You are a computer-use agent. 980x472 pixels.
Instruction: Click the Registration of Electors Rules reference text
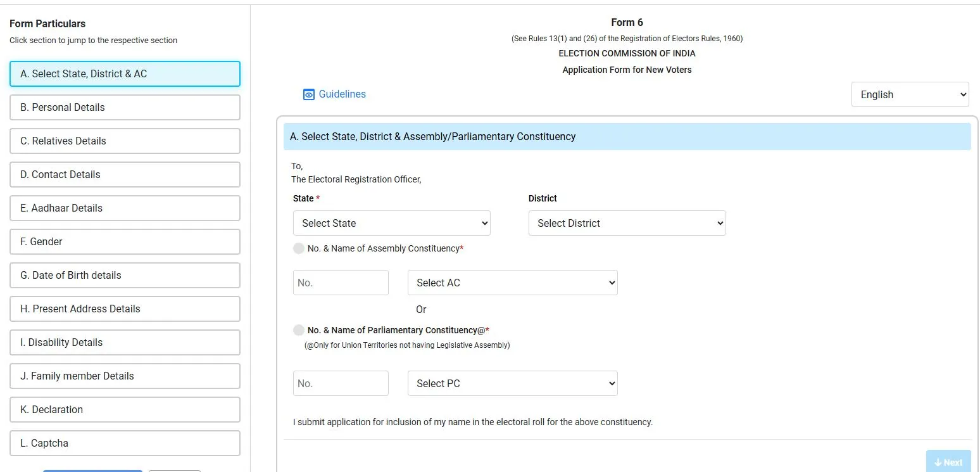click(627, 39)
